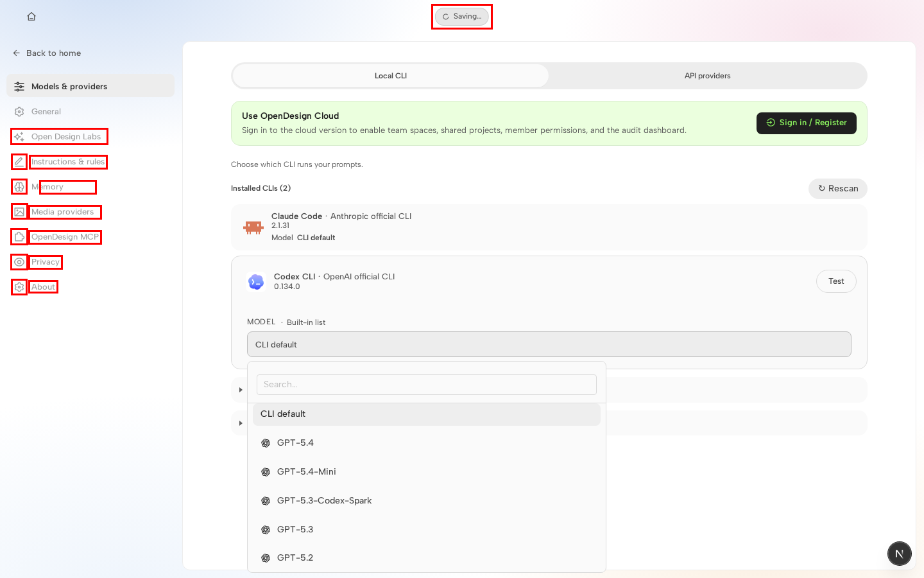The width and height of the screenshot is (924, 578).
Task: Open the Models & providers settings
Action: pos(90,85)
